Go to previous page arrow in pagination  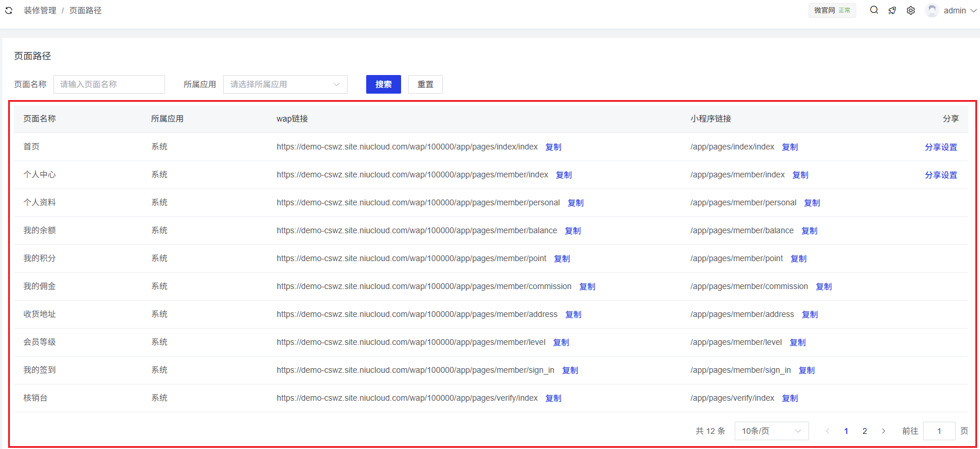click(827, 431)
